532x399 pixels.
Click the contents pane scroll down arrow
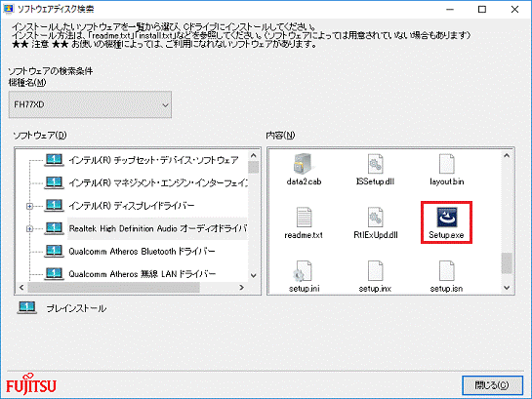[x=507, y=288]
